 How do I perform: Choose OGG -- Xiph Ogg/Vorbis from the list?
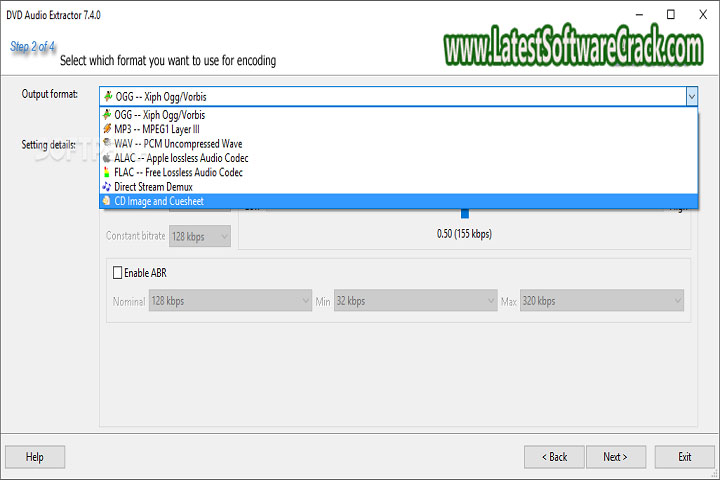pos(399,114)
